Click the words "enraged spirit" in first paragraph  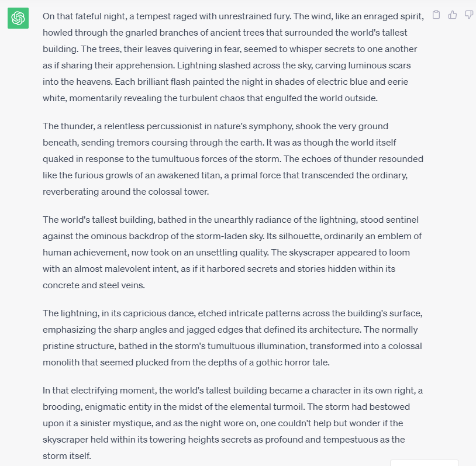[x=394, y=16]
